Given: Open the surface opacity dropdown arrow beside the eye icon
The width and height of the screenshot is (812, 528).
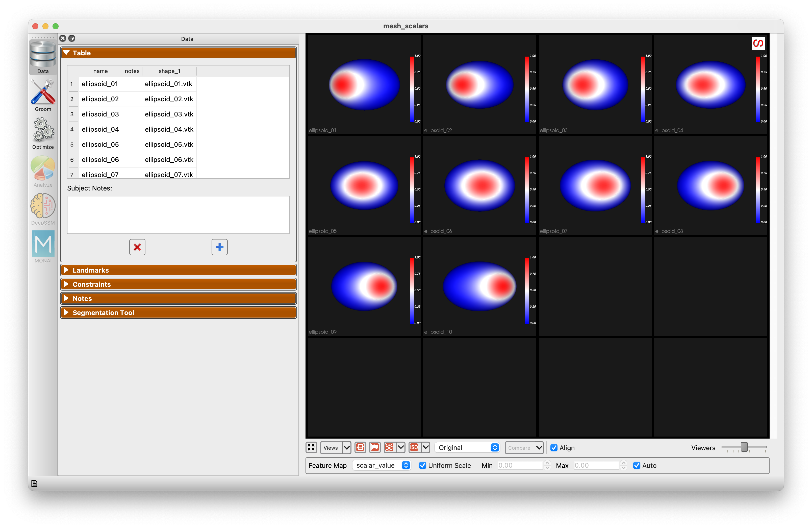Looking at the screenshot, I should [401, 447].
